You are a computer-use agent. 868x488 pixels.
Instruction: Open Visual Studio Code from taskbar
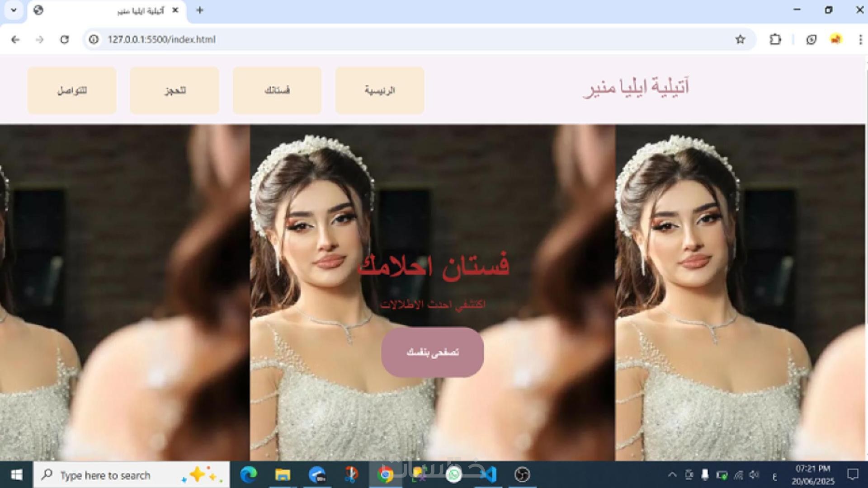pos(488,475)
